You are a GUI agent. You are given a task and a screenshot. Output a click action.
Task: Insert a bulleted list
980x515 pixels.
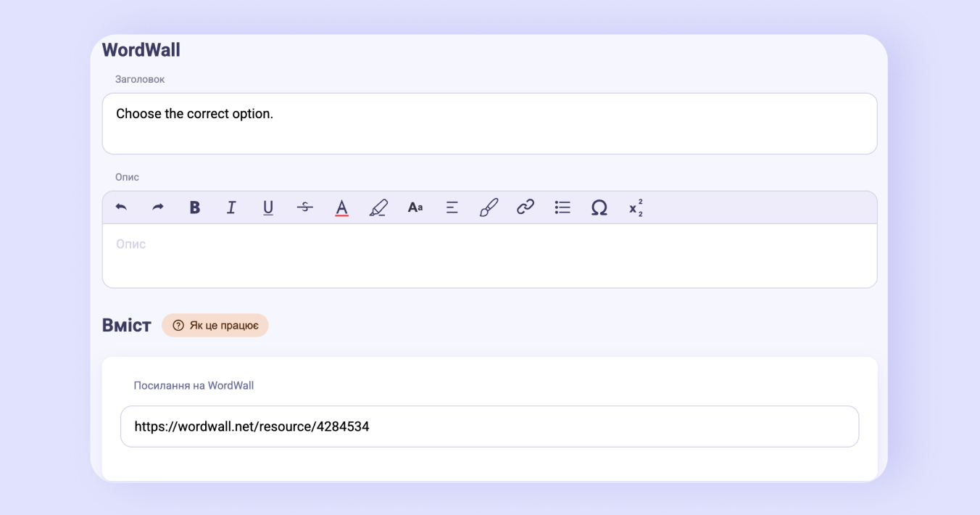[562, 207]
